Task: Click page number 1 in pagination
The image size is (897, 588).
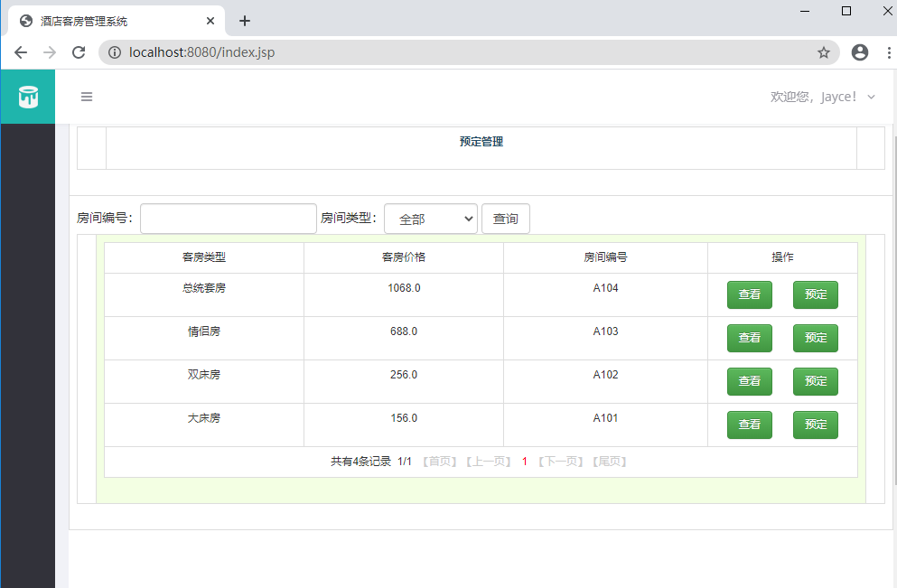Action: coord(525,462)
